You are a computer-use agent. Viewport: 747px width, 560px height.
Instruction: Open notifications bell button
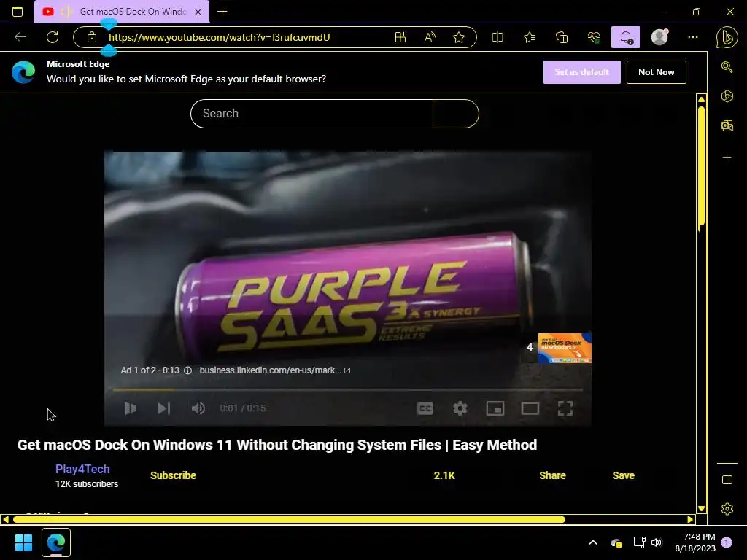click(625, 37)
